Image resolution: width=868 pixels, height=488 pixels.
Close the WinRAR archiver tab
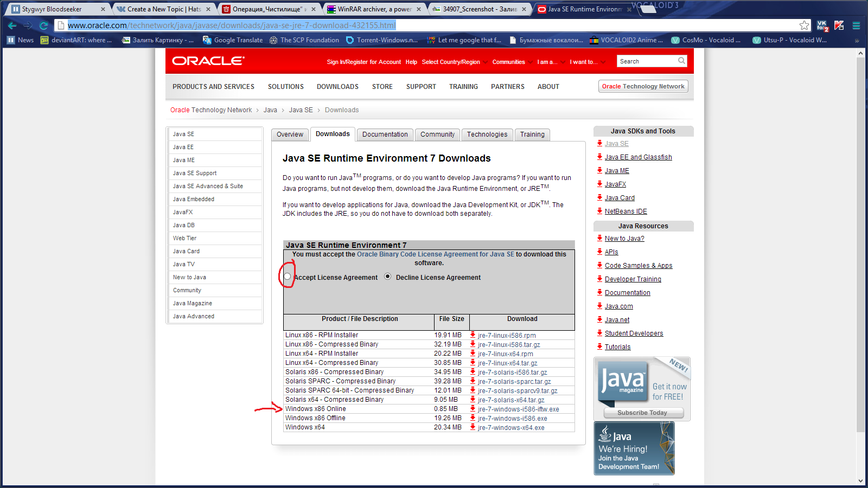[419, 9]
